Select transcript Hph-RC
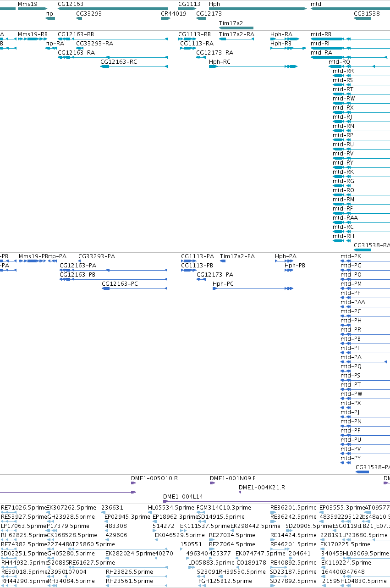Screen dimensions: 390x588 coord(220,62)
